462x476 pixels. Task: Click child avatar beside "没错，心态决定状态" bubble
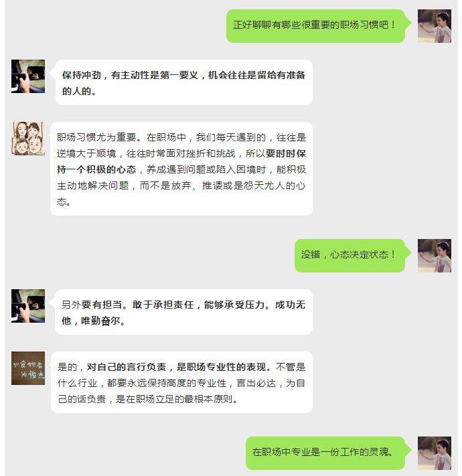tap(435, 256)
